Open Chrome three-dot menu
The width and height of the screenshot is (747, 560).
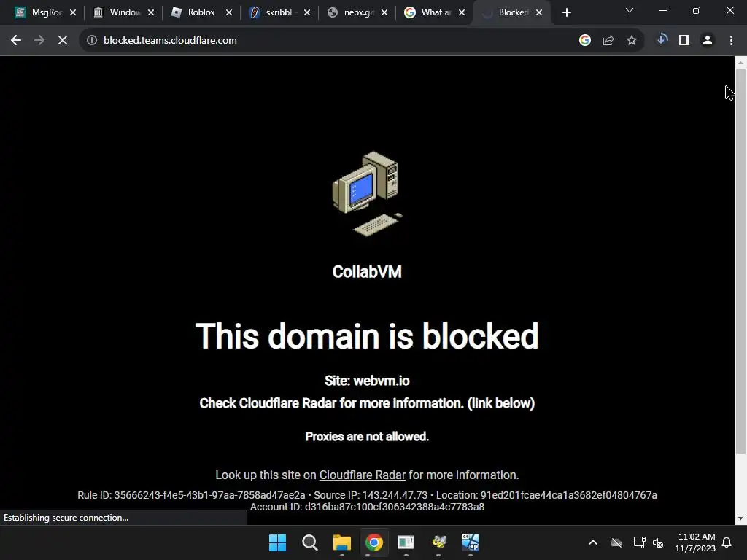click(x=731, y=41)
